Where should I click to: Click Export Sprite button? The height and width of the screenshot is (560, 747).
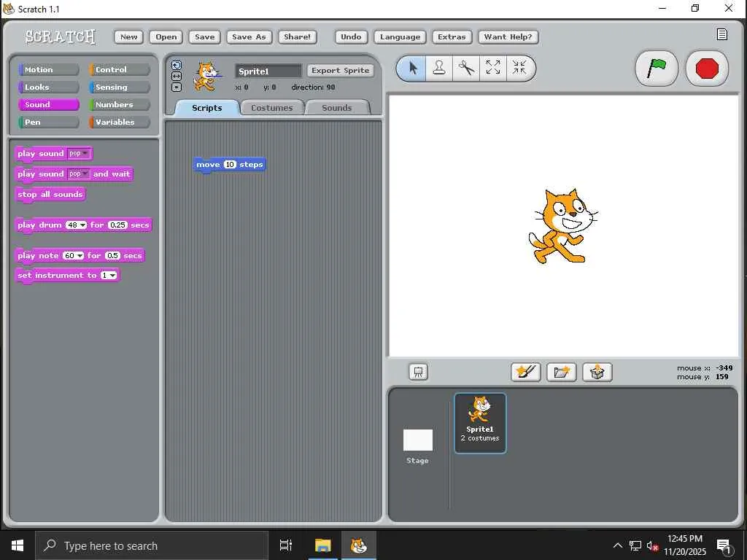pyautogui.click(x=340, y=70)
